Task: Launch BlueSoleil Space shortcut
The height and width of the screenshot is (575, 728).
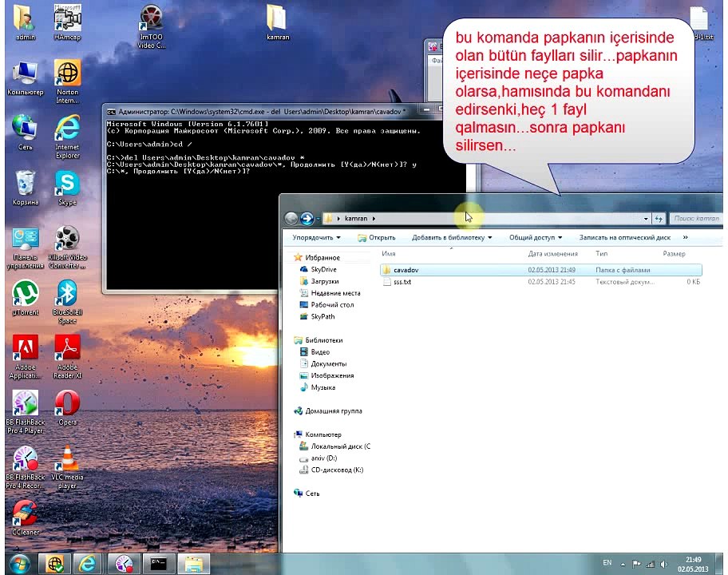Action: click(67, 302)
